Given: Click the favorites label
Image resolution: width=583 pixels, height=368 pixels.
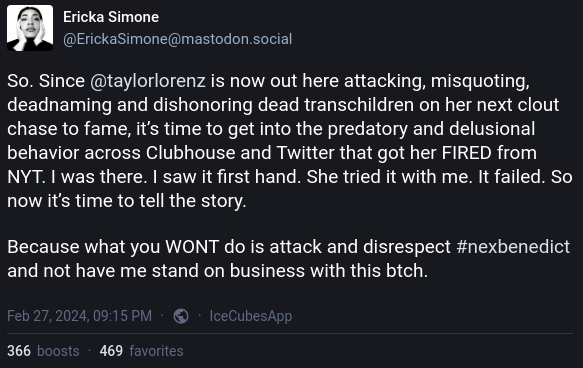Looking at the screenshot, I should [156, 351].
